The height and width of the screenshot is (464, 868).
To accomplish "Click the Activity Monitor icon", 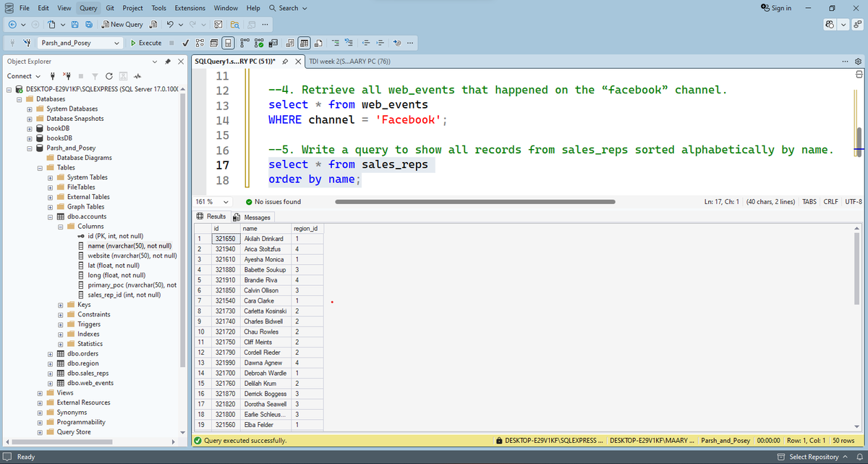I will point(137,76).
